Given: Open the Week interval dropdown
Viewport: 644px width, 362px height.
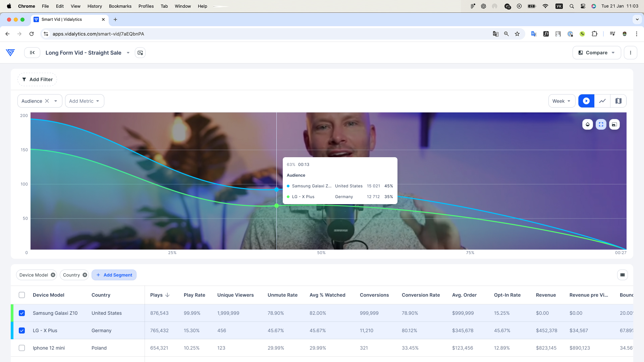Looking at the screenshot, I should (x=561, y=101).
